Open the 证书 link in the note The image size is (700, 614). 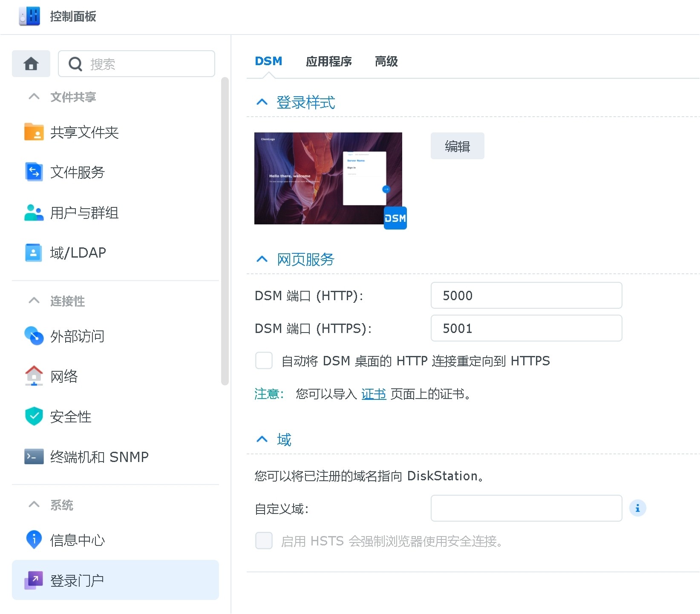pos(374,394)
